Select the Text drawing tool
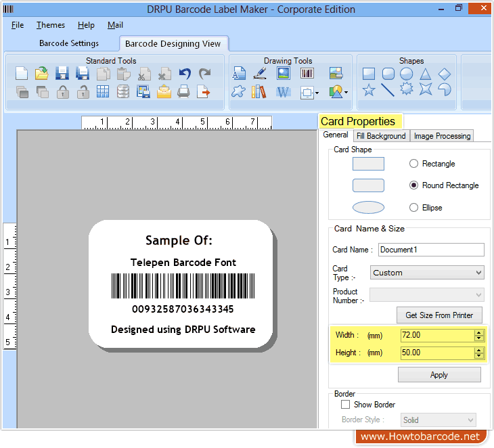 (239, 73)
